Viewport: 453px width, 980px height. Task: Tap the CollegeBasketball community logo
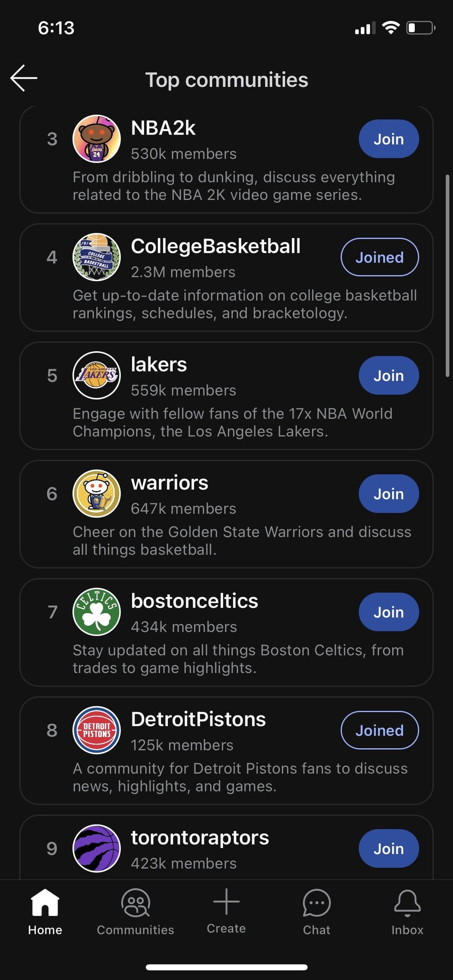point(96,257)
